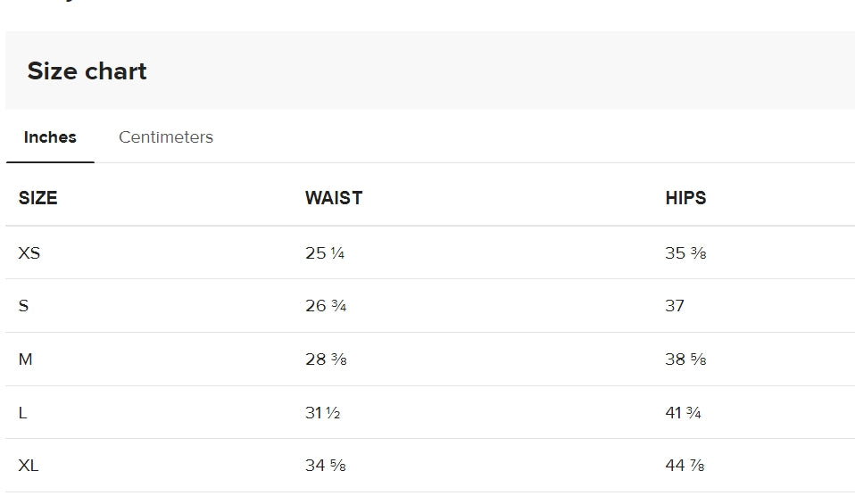Click the XL hips value 44 ⅞
The height and width of the screenshot is (504, 855).
click(x=685, y=466)
